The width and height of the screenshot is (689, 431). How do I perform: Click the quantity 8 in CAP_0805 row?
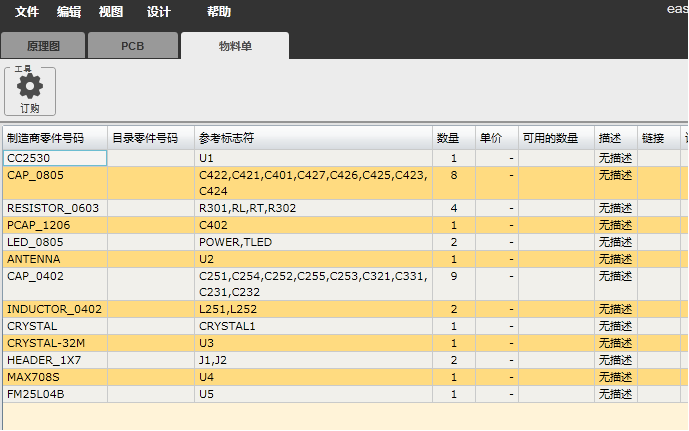click(x=454, y=183)
